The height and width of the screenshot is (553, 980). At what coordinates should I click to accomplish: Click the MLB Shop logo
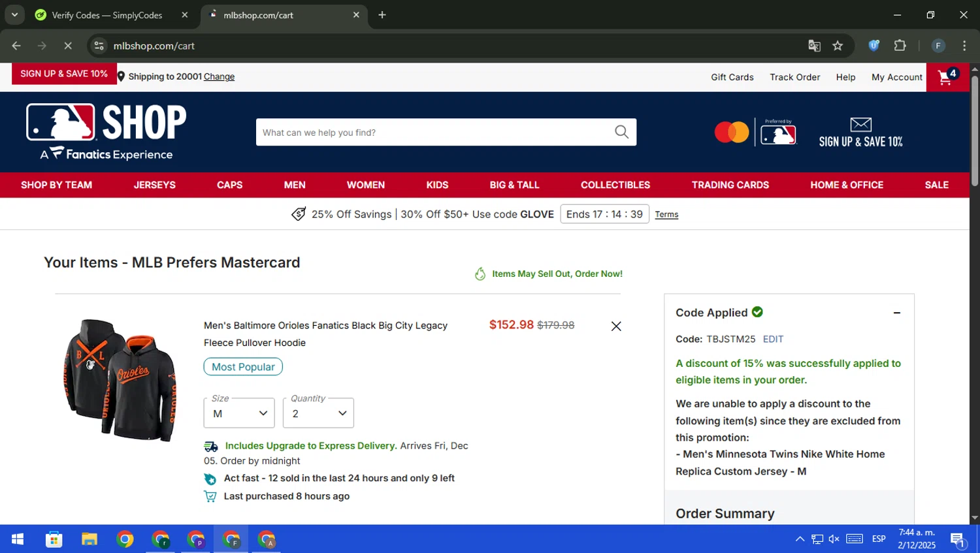[106, 131]
